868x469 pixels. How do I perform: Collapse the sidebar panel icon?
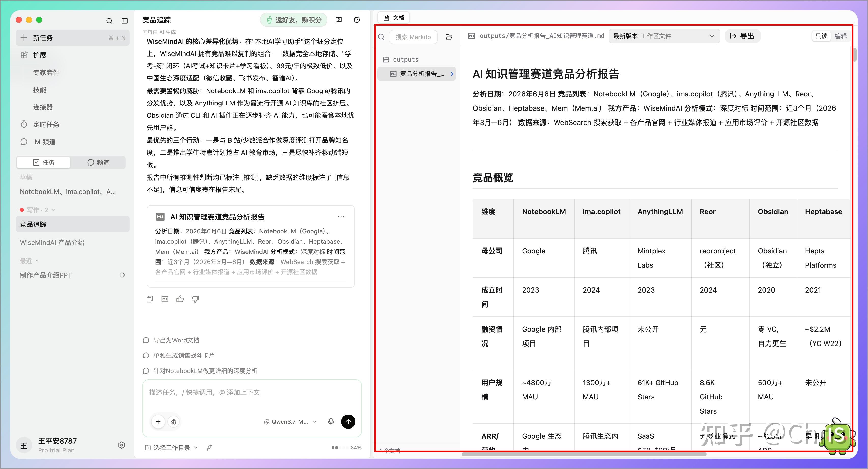(125, 21)
